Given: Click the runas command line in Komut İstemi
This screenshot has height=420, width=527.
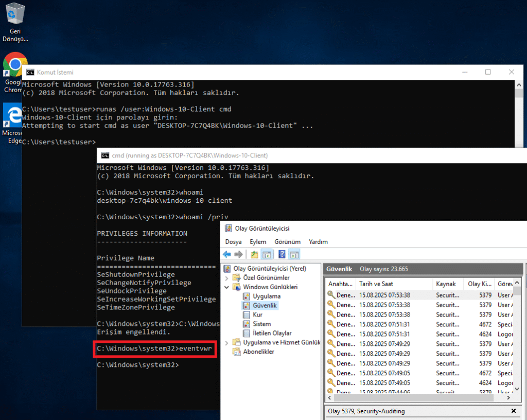Looking at the screenshot, I should (x=127, y=109).
